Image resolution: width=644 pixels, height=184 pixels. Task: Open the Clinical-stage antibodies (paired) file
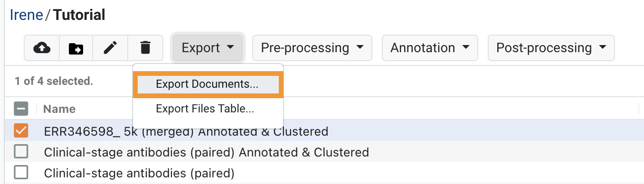click(x=139, y=173)
